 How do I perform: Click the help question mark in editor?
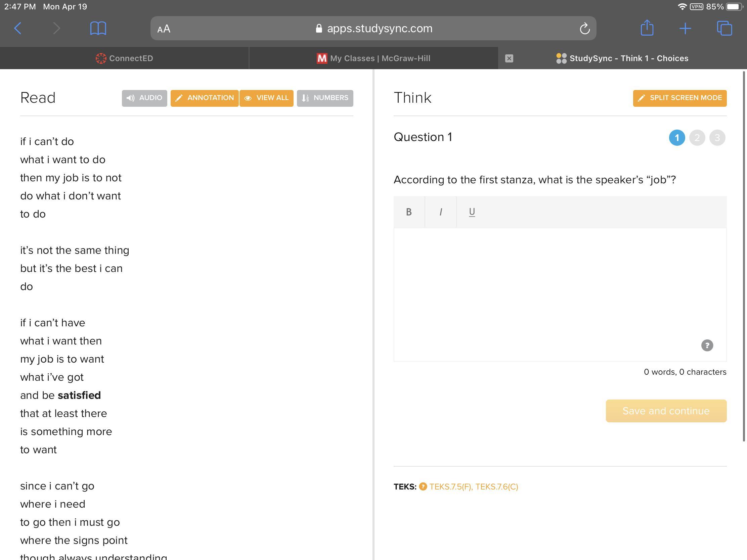[707, 345]
